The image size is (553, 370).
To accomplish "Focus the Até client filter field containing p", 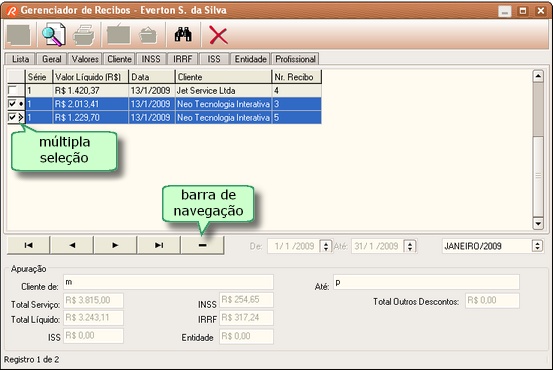I will tap(426, 282).
